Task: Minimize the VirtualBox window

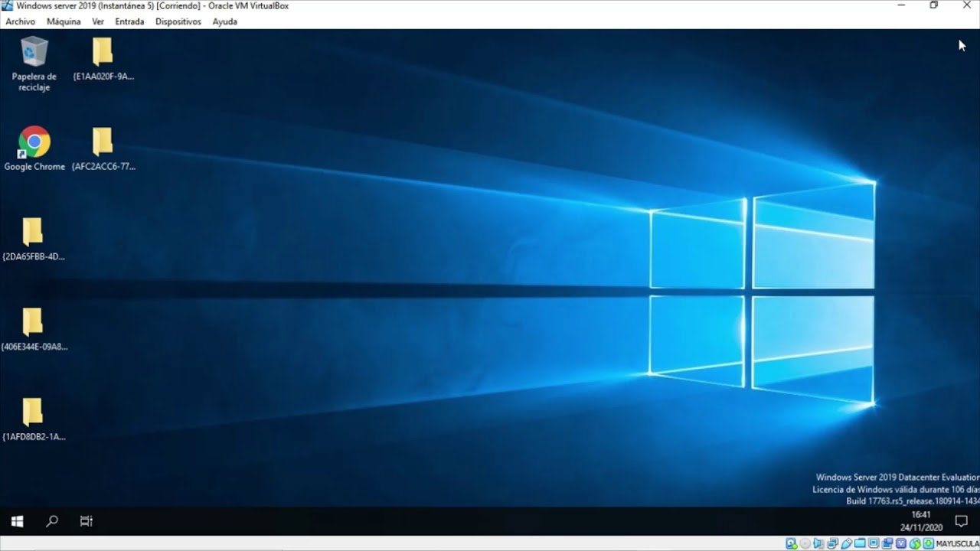Action: click(902, 5)
